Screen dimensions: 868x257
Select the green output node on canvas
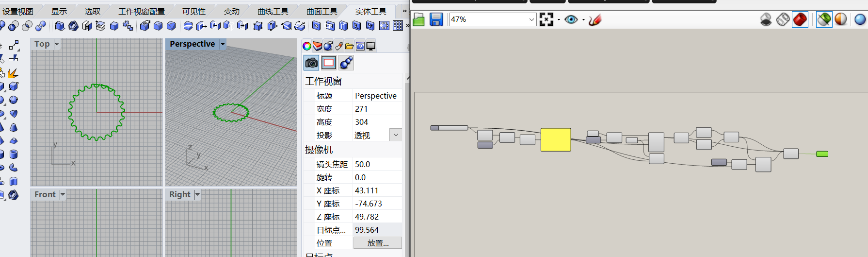pos(822,154)
